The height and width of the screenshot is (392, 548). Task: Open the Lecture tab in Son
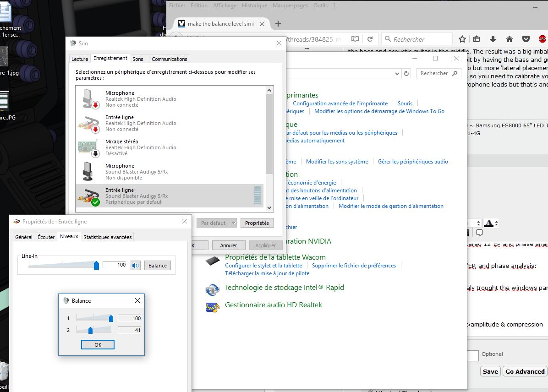[80, 59]
